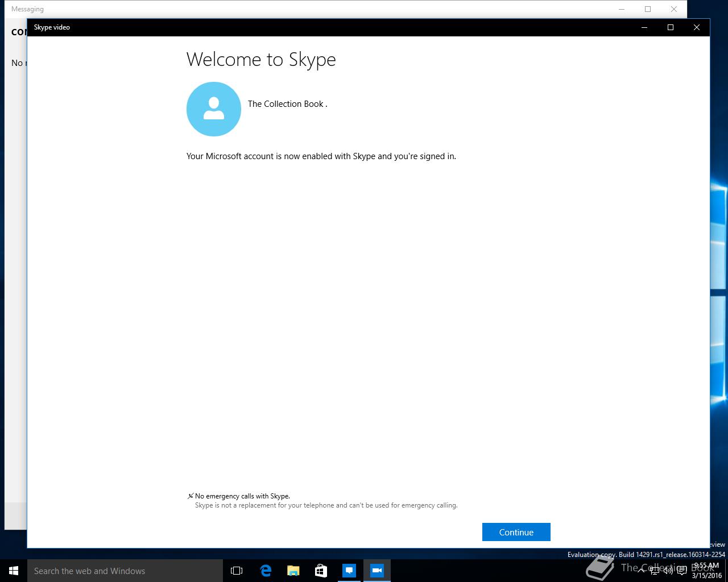Click the blue profile avatar picture
The height and width of the screenshot is (582, 728).
point(214,109)
